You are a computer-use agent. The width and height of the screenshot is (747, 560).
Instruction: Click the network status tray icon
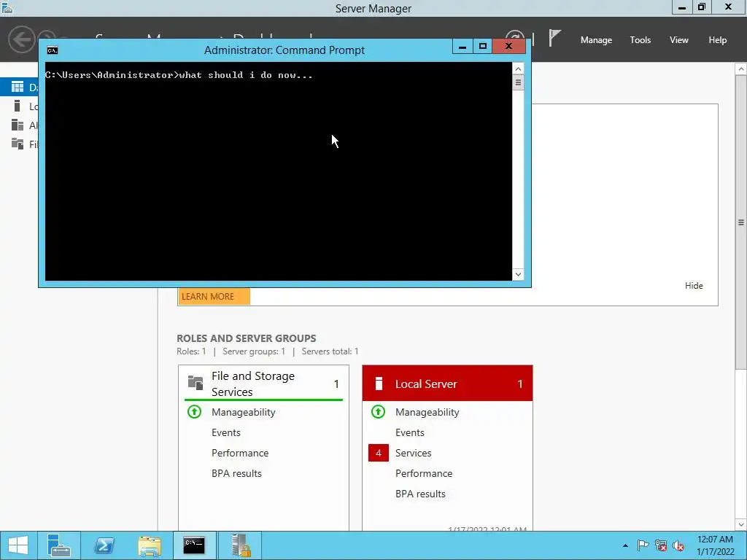[661, 545]
